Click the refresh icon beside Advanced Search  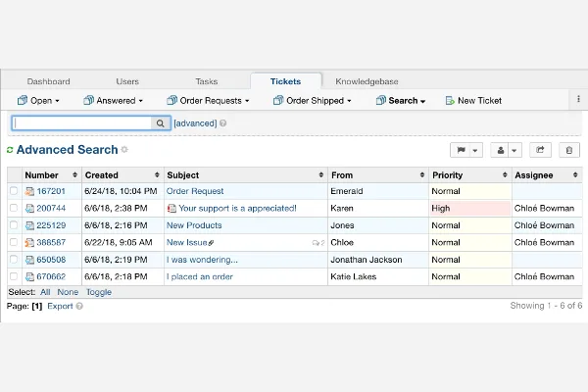(10, 150)
